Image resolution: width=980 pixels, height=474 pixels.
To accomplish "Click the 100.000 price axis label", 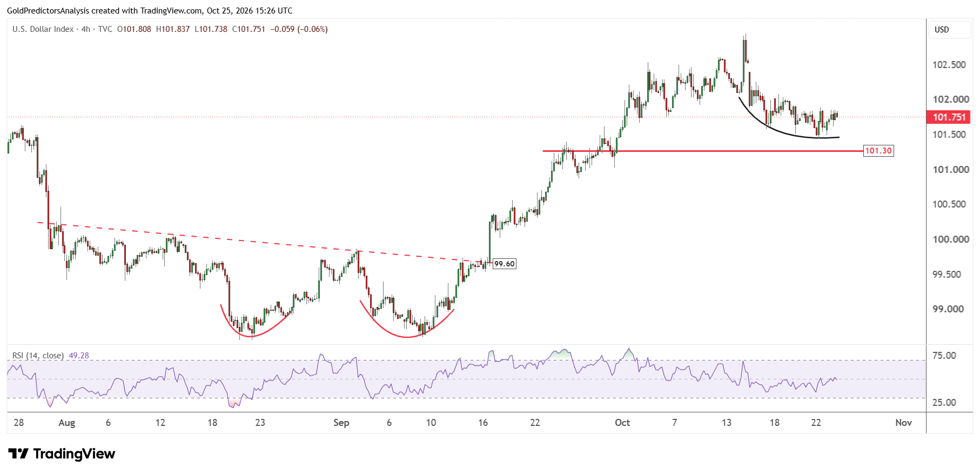I will tap(951, 239).
